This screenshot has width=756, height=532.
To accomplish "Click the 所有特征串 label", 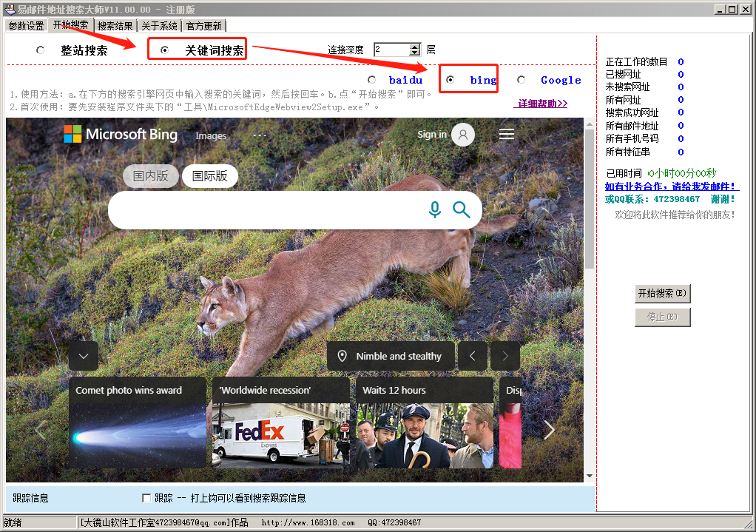I will coord(628,152).
